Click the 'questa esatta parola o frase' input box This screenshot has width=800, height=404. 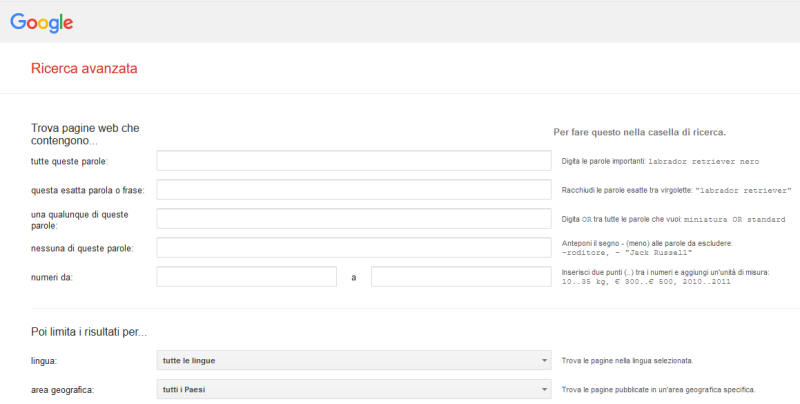354,190
